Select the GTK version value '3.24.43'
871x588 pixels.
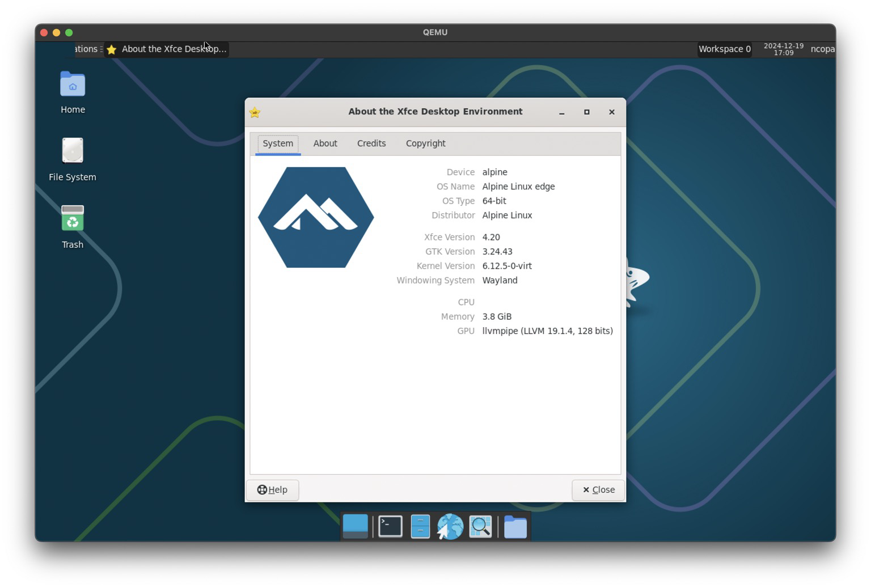click(x=497, y=252)
